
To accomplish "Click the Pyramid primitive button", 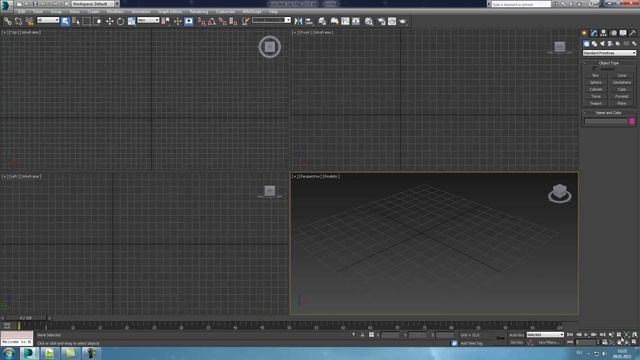I will point(622,96).
